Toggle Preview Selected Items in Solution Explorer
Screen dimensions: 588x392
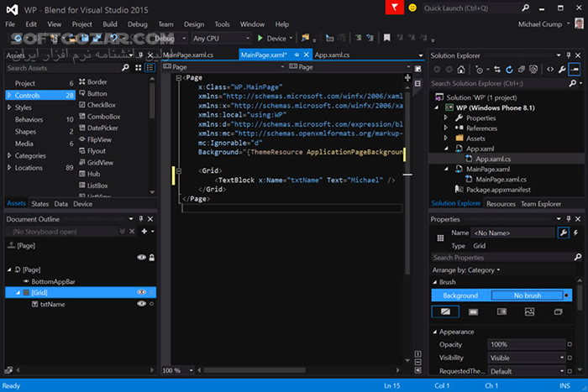[x=575, y=70]
